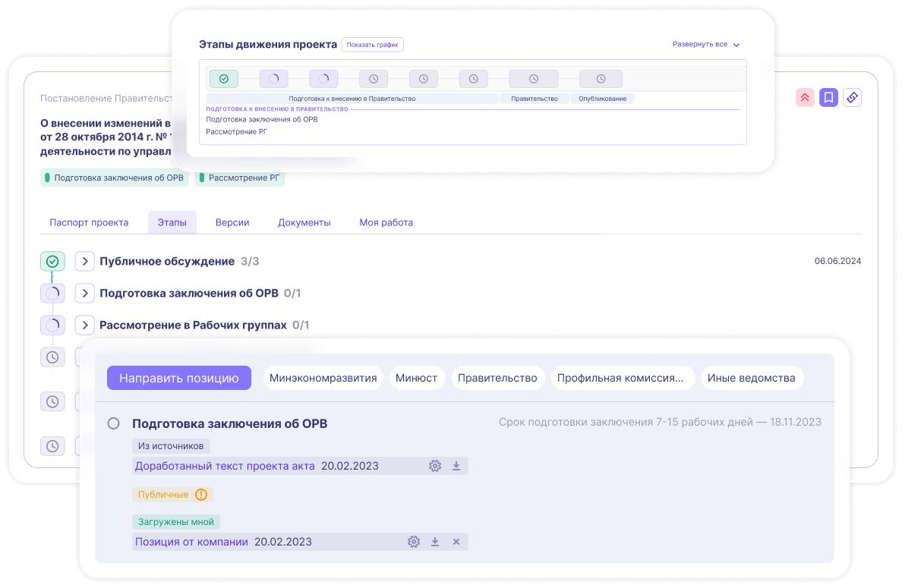Open the Развернуть все dropdown
This screenshot has width=902, height=588.
705,45
